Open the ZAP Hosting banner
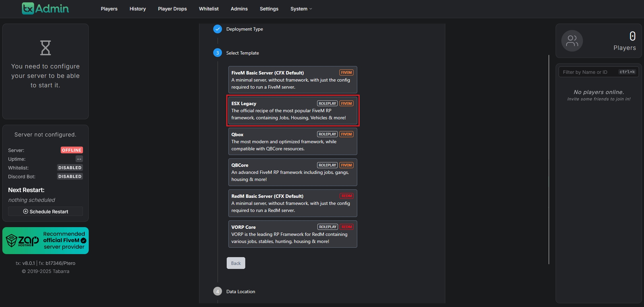644x307 pixels. (46, 241)
